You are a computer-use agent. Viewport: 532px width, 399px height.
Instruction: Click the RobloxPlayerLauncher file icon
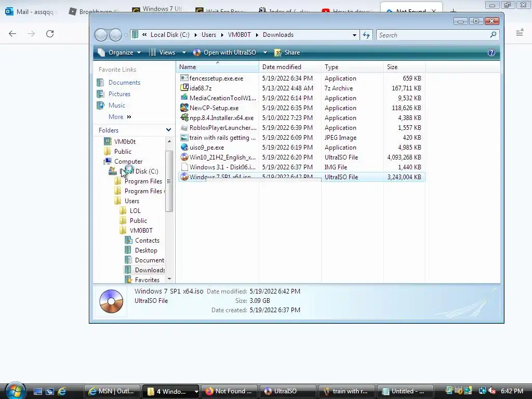pos(184,128)
